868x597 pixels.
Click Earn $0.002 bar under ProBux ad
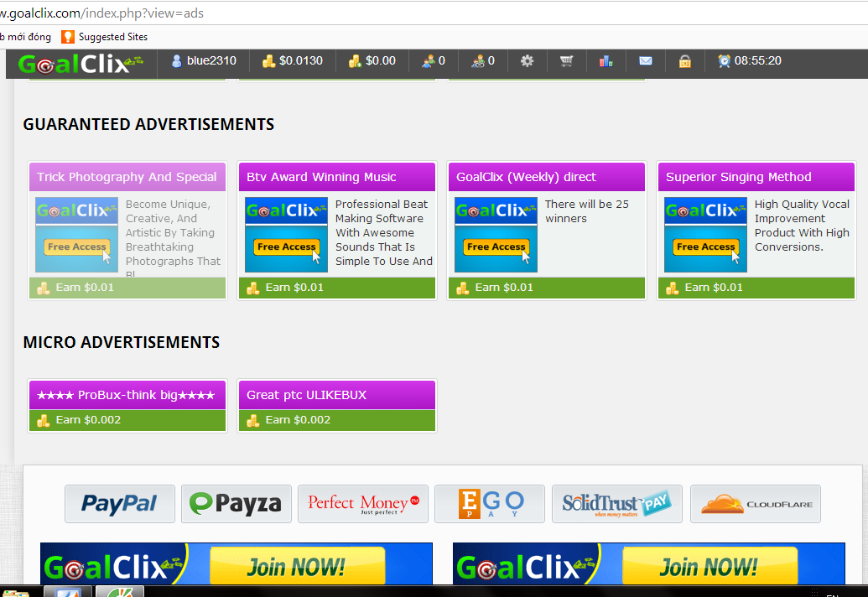tap(127, 420)
